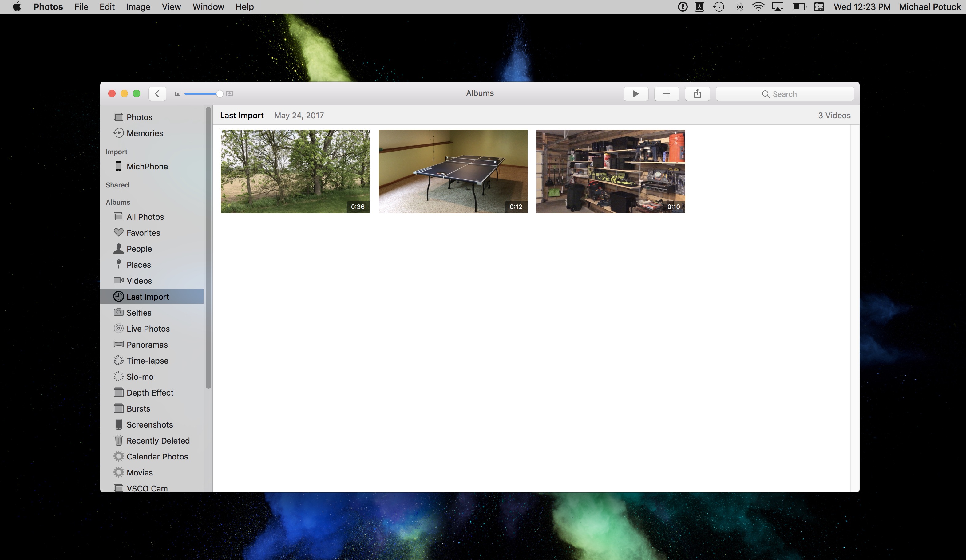Select Live Photos album

pos(148,329)
